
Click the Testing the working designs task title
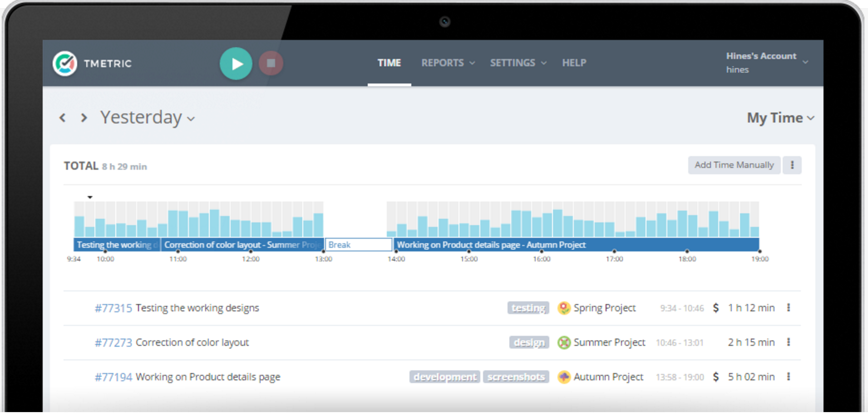point(197,308)
